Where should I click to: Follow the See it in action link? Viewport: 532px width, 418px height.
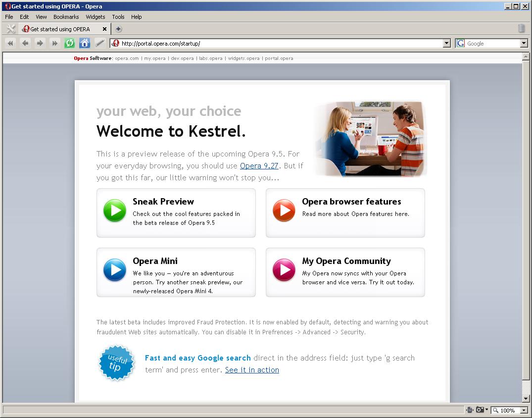pyautogui.click(x=252, y=370)
